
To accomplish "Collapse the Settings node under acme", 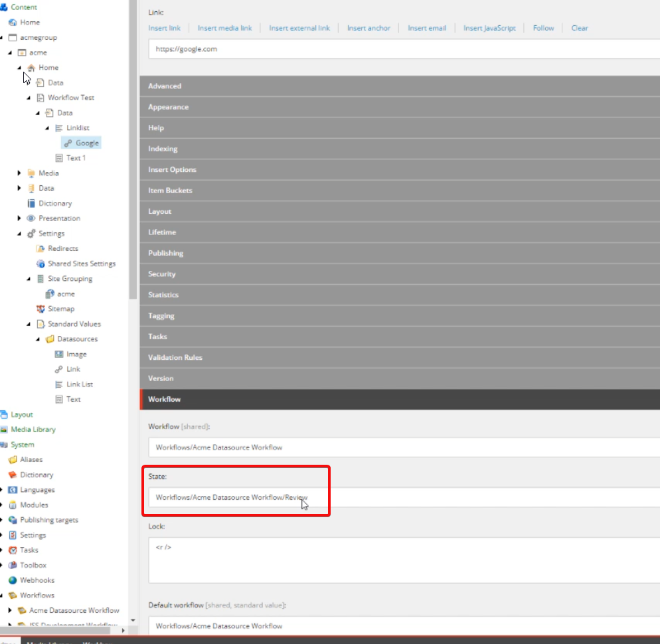I will click(19, 234).
